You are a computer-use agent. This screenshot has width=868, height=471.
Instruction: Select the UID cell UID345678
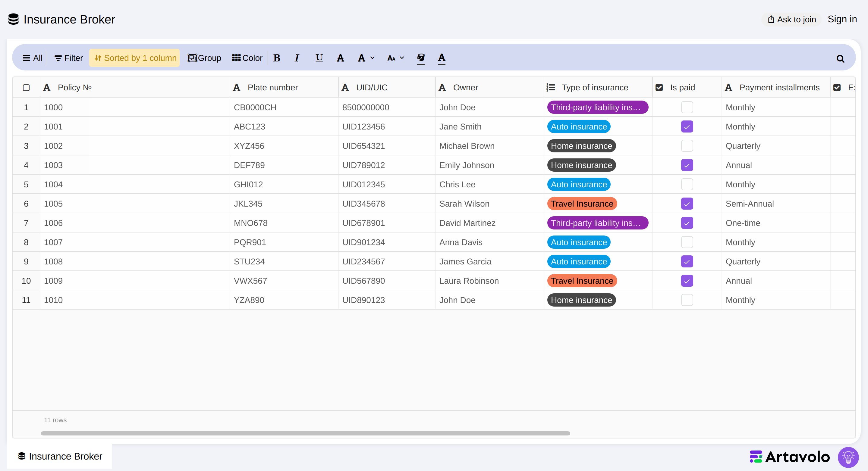[x=387, y=204]
